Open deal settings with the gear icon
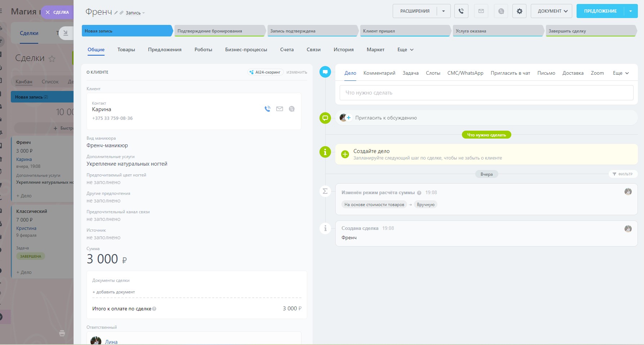This screenshot has width=644, height=345. tap(519, 11)
